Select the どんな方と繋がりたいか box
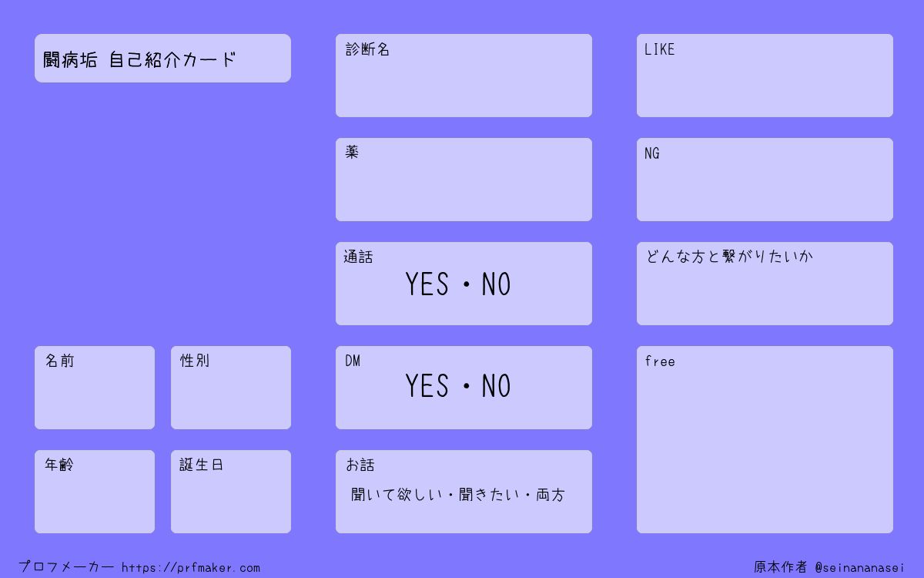Screen dimensions: 924x578 [x=765, y=284]
